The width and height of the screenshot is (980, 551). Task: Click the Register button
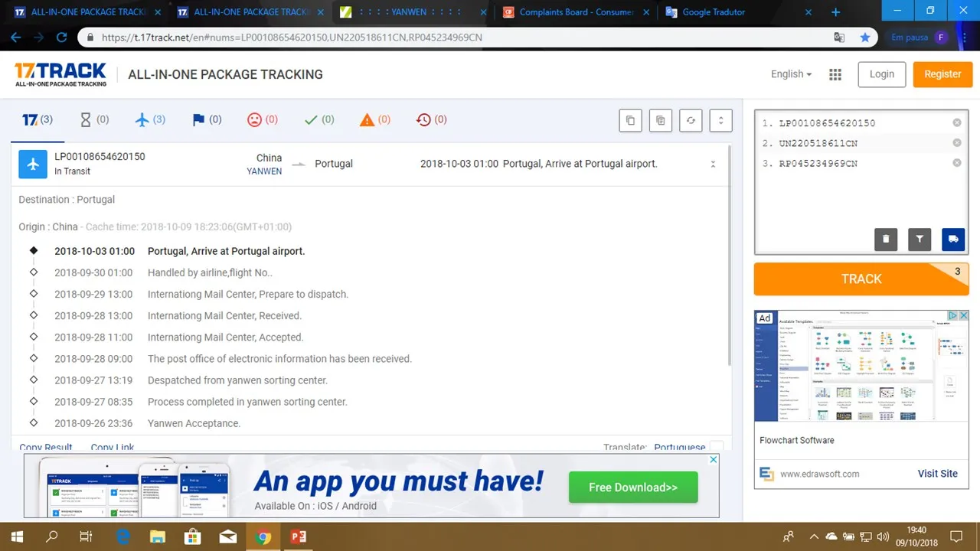tap(942, 74)
